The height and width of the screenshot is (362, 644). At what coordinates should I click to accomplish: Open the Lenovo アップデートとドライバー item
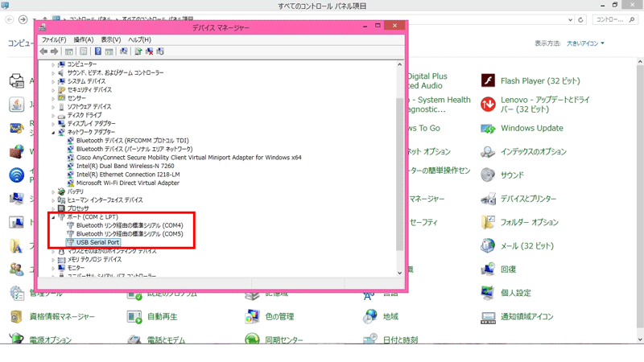535,105
